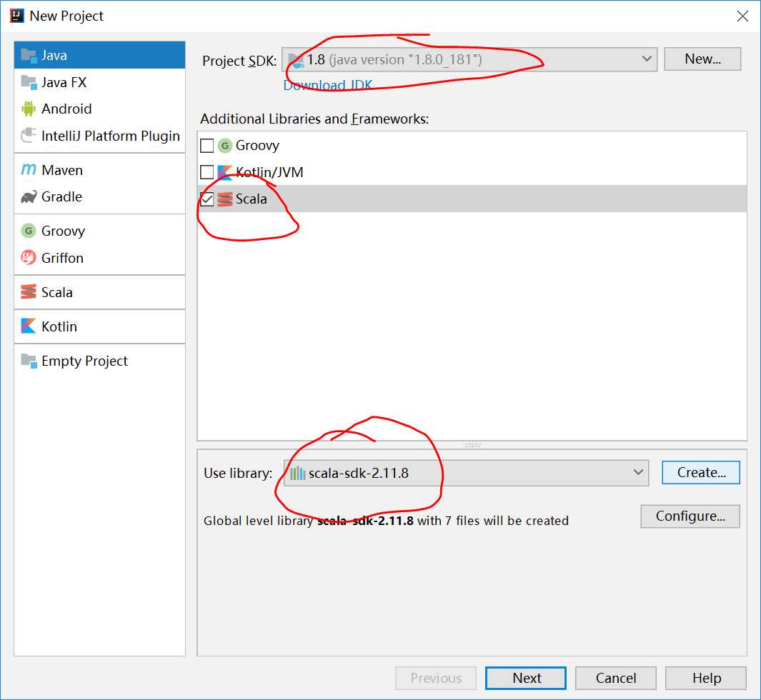Click the scala-sdk-2.11.8 library field text
The width and height of the screenshot is (761, 700).
(x=359, y=473)
